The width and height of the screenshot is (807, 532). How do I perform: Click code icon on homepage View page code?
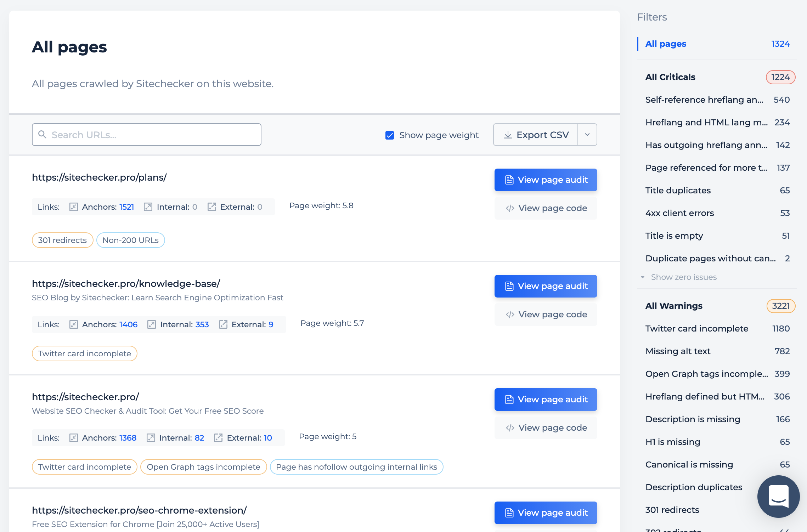coord(510,428)
